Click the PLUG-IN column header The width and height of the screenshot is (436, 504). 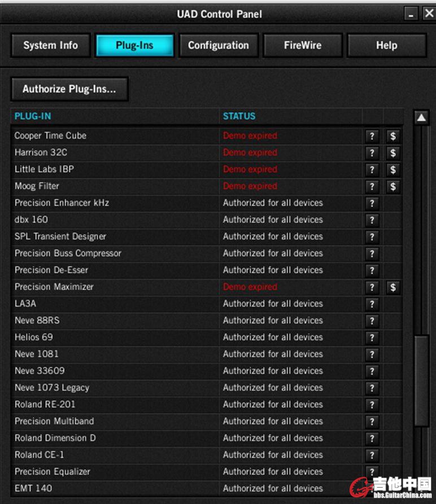[x=33, y=116]
